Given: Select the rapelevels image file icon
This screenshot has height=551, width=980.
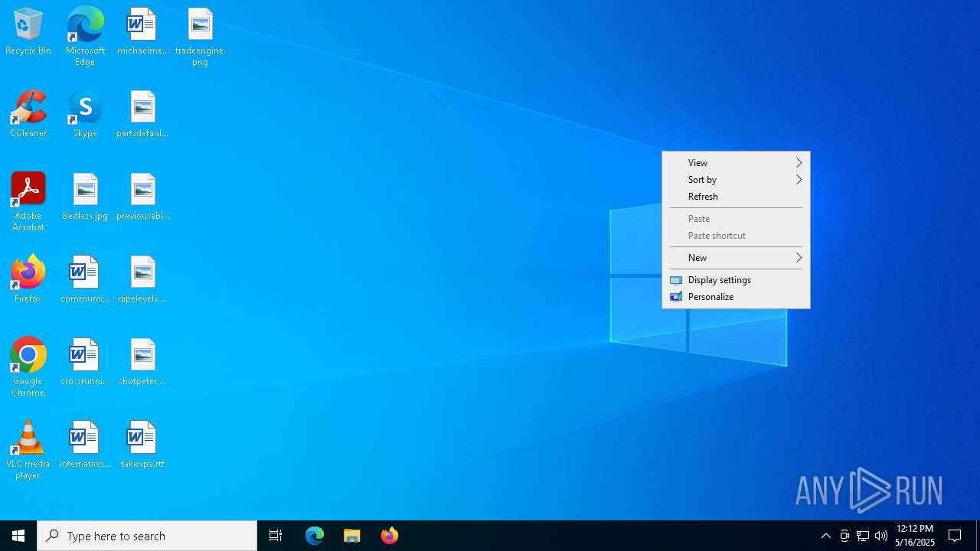Looking at the screenshot, I should pos(142,280).
